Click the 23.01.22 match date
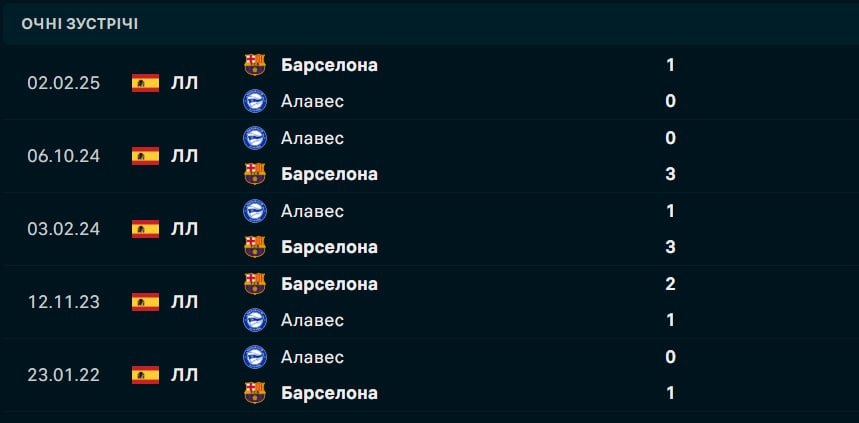This screenshot has height=423, width=859. click(x=64, y=375)
